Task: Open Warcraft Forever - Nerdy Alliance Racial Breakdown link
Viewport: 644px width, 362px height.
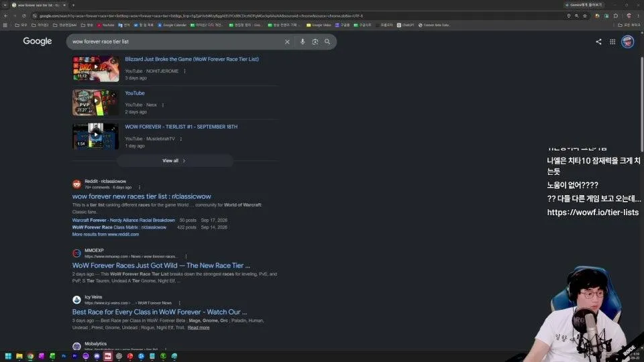Action: [123, 221]
